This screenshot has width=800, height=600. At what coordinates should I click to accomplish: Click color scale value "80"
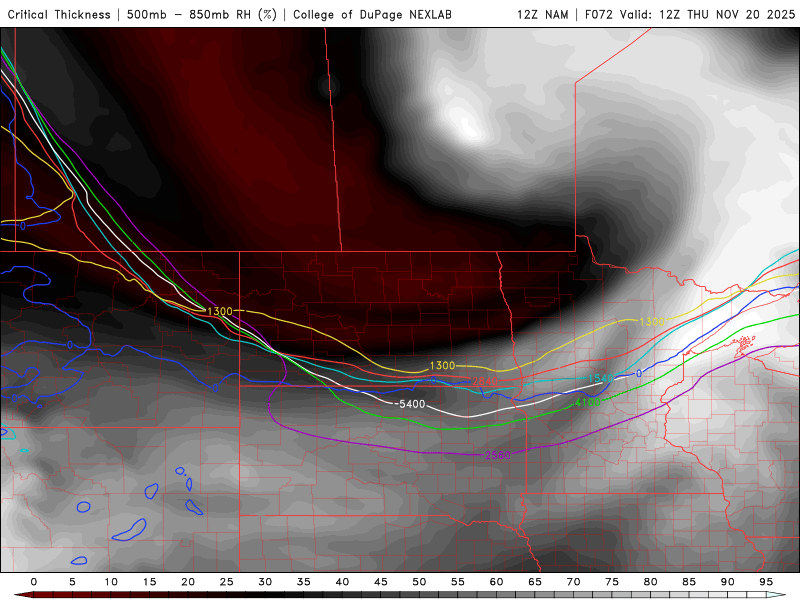(x=651, y=582)
